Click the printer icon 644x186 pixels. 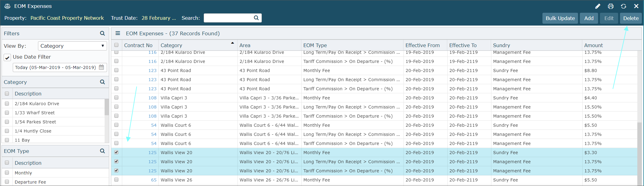[611, 6]
